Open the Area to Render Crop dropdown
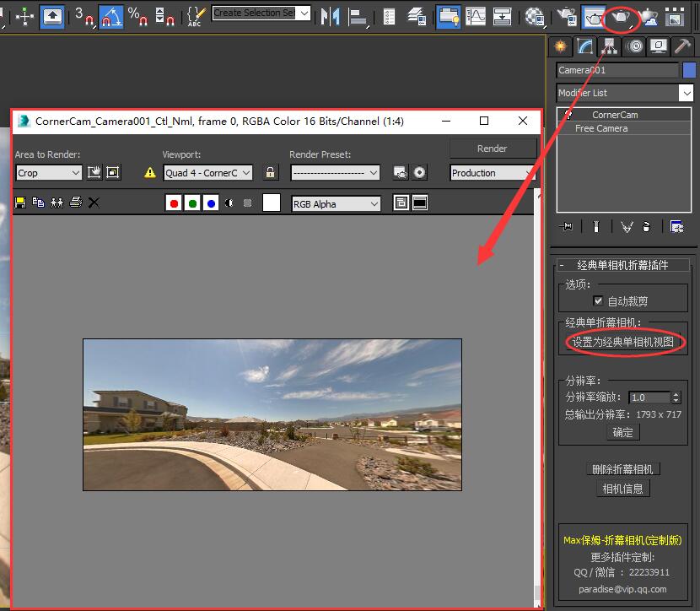The image size is (700, 611). click(49, 172)
